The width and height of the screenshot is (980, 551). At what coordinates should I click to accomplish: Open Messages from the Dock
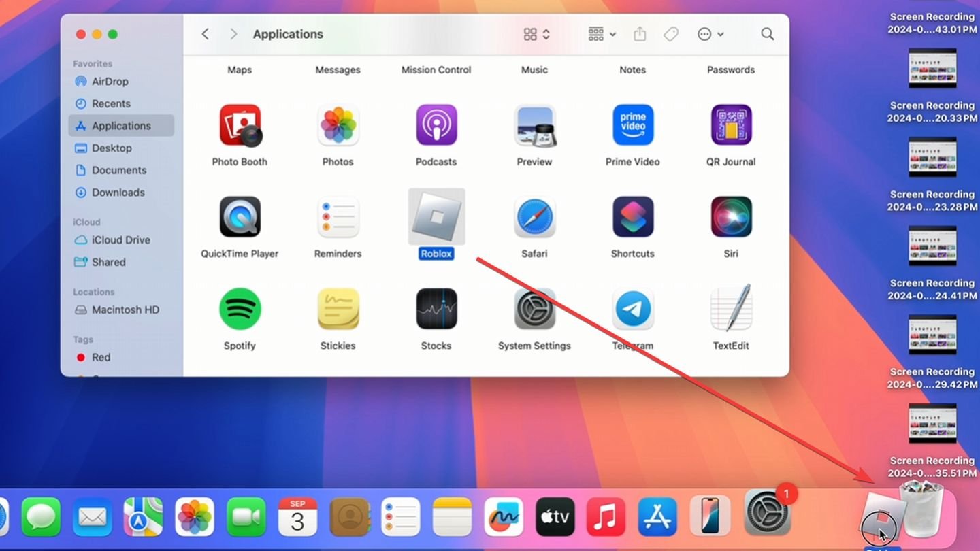(x=41, y=517)
